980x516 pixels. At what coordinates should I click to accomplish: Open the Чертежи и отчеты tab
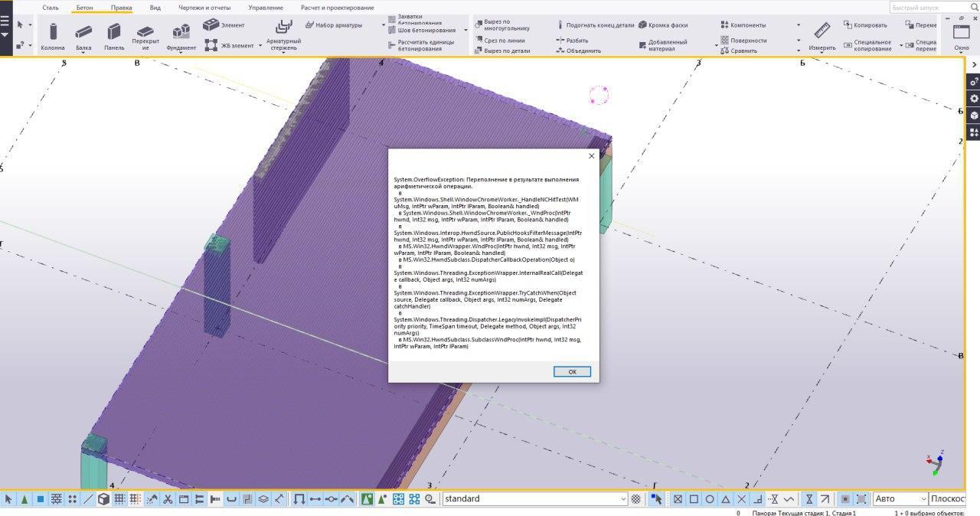204,8
